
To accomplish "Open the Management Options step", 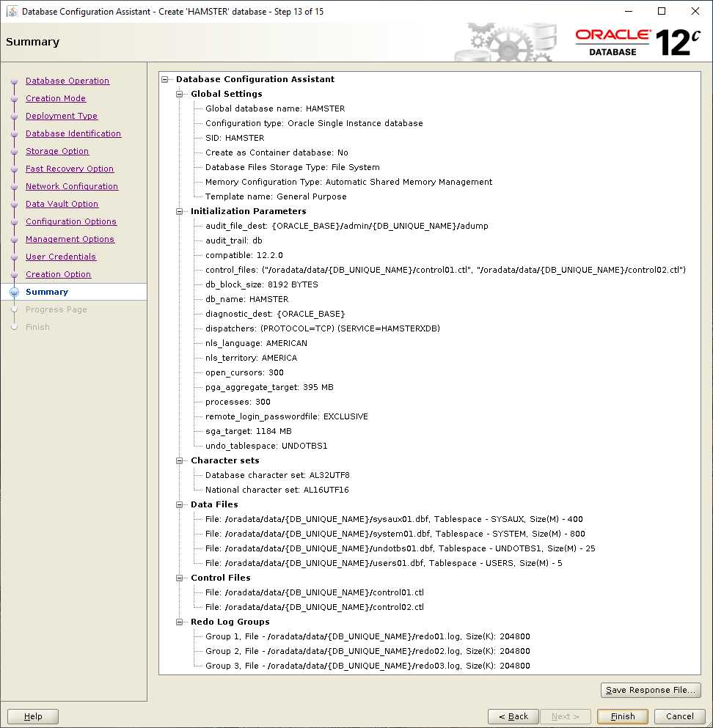I will pos(70,240).
